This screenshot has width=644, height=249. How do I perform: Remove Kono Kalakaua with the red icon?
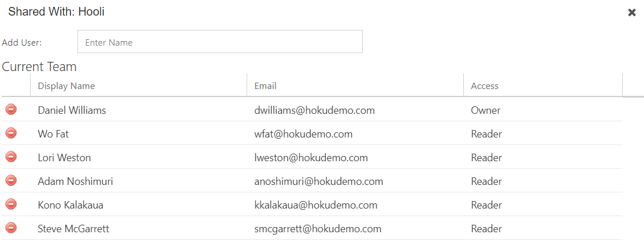coord(11,204)
